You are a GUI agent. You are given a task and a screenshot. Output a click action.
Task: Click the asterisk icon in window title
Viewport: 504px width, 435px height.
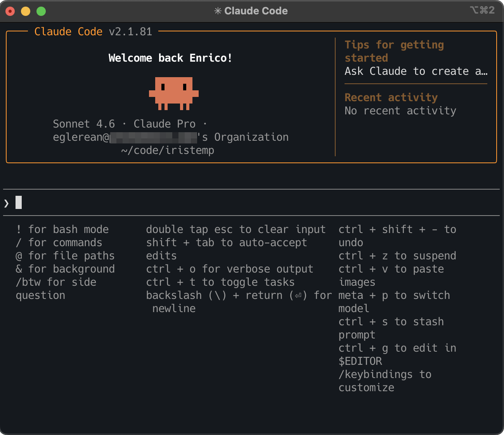218,11
